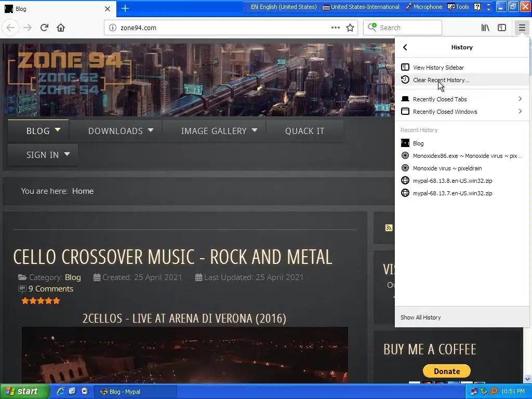
Task: Open the DOWNLOADS navigation dropdown
Action: (116, 130)
